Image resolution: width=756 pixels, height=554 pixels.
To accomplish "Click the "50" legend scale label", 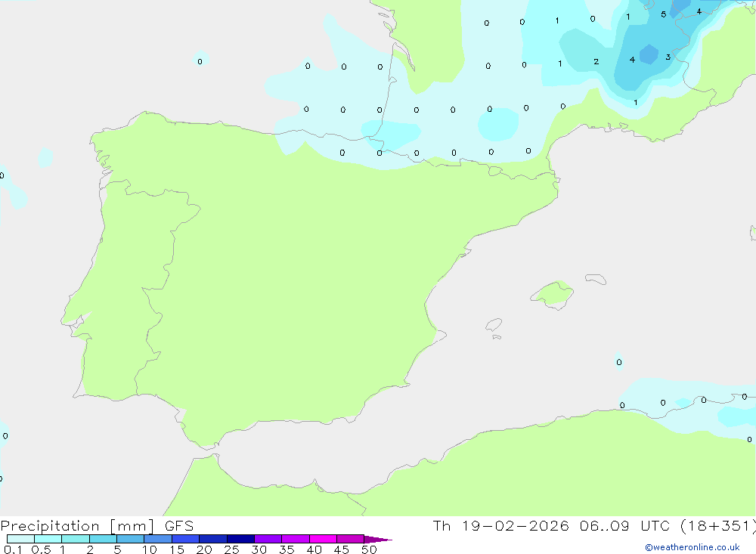I will pyautogui.click(x=369, y=549).
